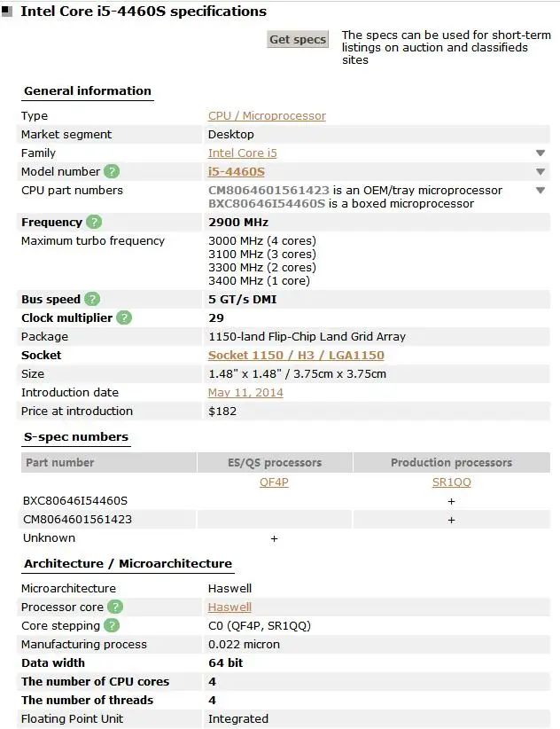The image size is (560, 729).
Task: Expand the Model number row arrow
Action: [541, 172]
